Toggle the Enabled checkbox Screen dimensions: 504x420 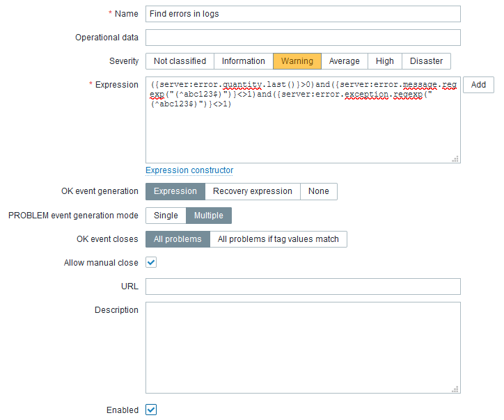(x=151, y=410)
